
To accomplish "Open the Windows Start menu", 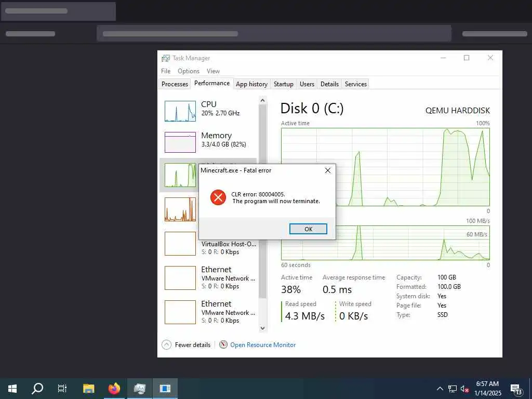I will click(x=12, y=389).
